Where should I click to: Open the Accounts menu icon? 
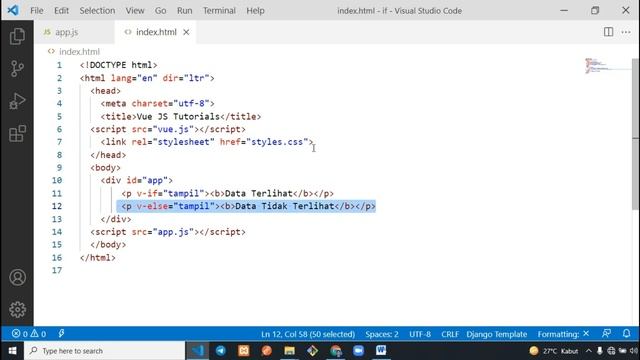point(18,278)
